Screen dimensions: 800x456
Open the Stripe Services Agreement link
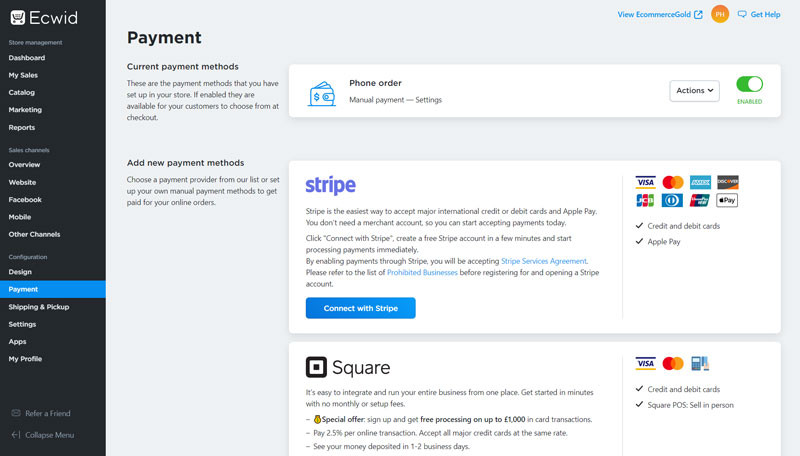pos(544,261)
